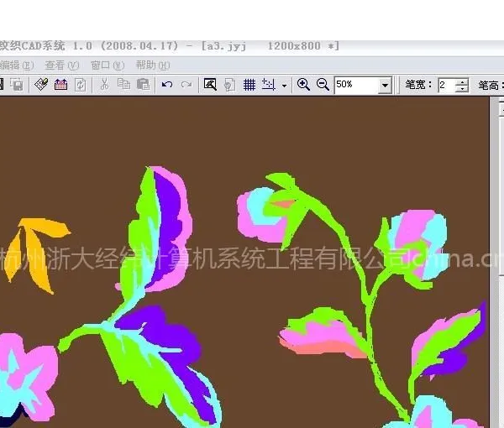Viewport: 504px width, 428px height.
Task: Undo the last action
Action: (x=167, y=85)
